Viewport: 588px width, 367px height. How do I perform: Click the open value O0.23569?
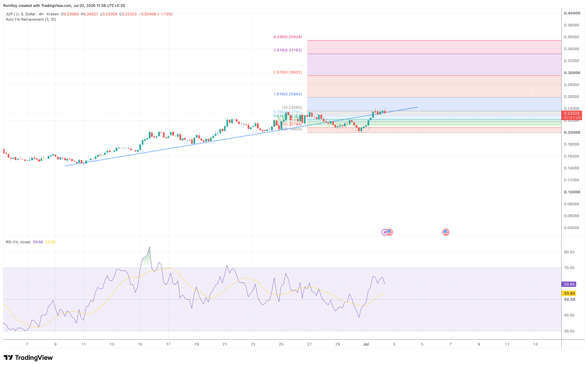click(x=70, y=14)
